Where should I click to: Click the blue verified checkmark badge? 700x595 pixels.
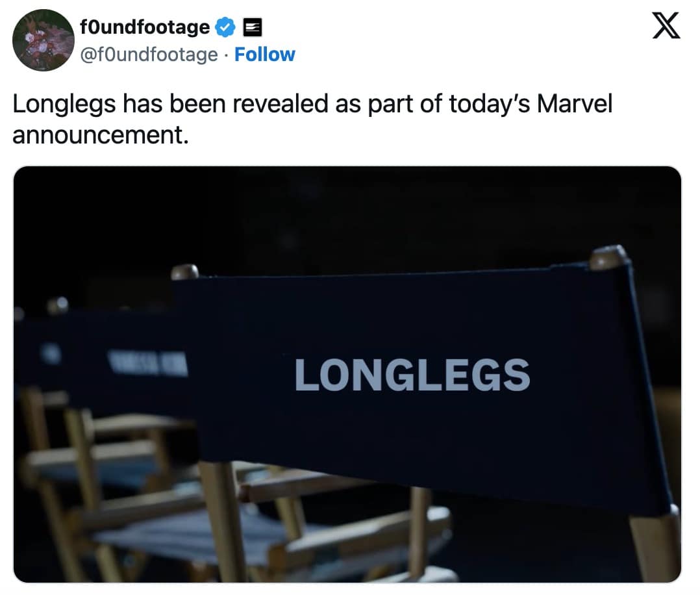[x=225, y=27]
